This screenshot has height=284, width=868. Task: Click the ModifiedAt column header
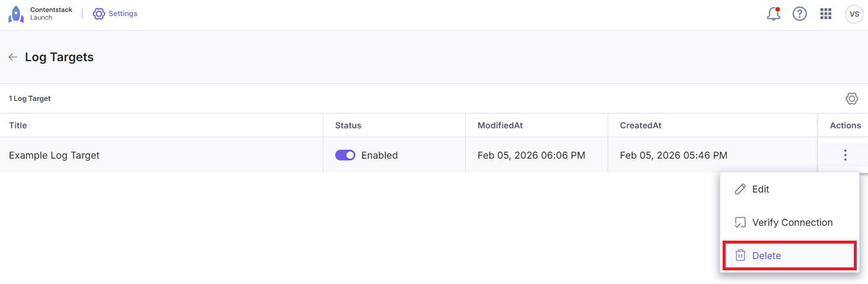(x=500, y=125)
